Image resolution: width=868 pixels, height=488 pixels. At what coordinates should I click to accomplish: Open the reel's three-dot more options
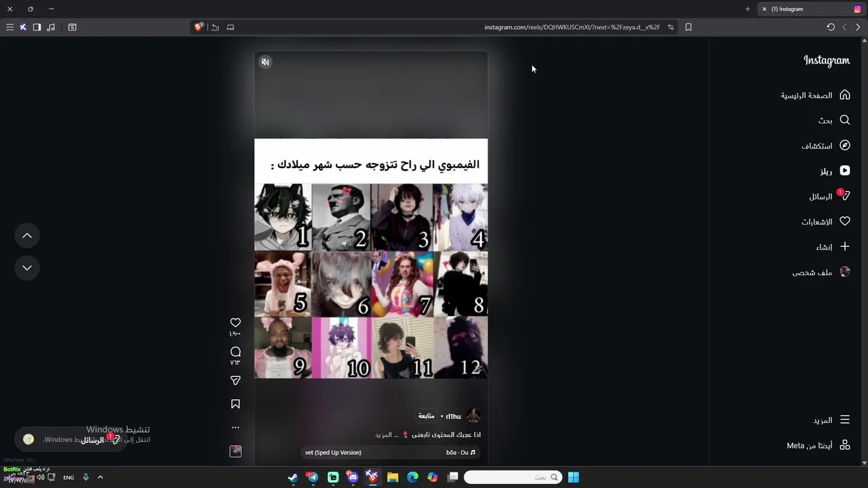[235, 428]
